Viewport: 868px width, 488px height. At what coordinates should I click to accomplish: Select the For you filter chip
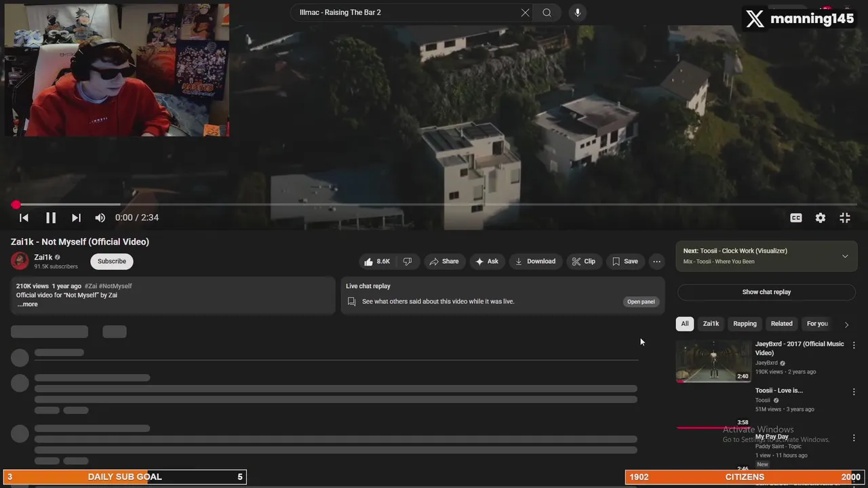[817, 324]
